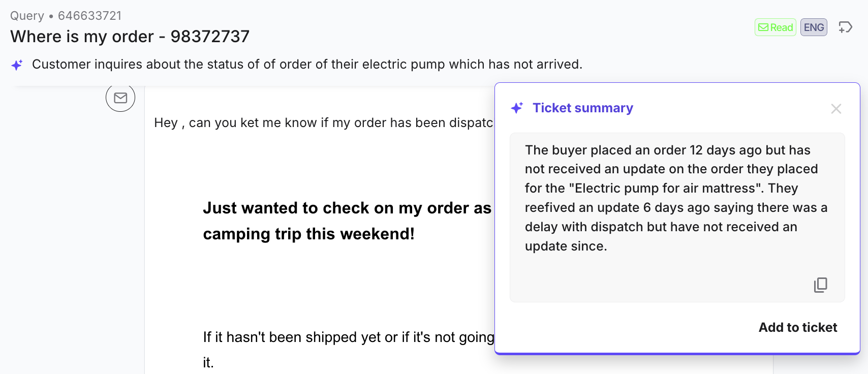868x374 pixels.
Task: Toggle the green Read status badge
Action: [776, 27]
